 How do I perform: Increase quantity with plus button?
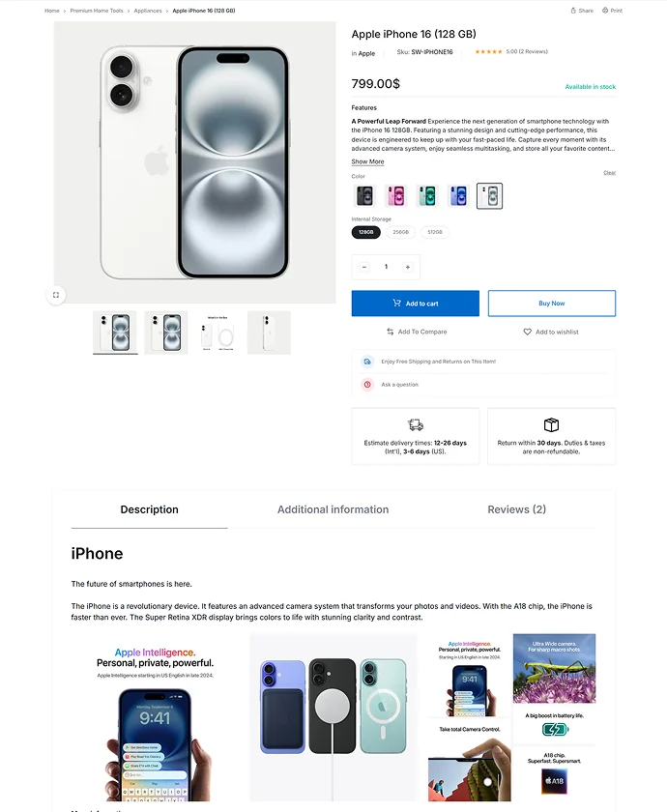[x=408, y=267]
